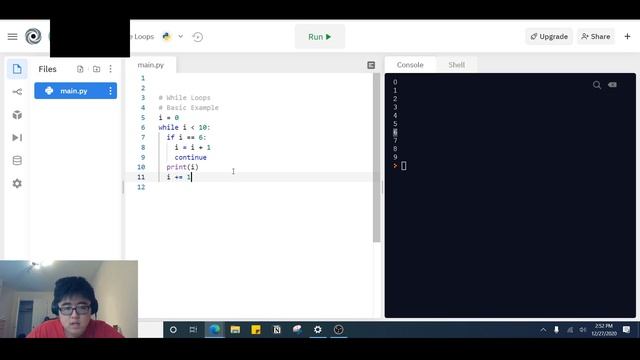Show hidden system tray icons

click(543, 330)
